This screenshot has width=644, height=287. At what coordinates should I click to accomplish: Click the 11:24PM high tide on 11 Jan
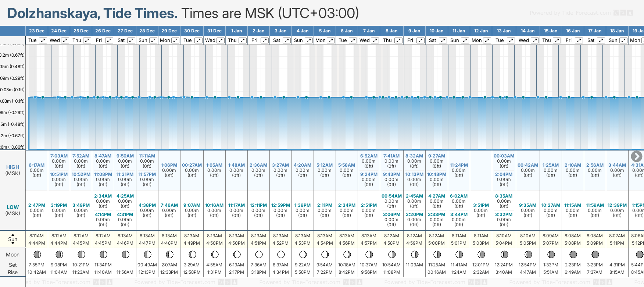459,165
